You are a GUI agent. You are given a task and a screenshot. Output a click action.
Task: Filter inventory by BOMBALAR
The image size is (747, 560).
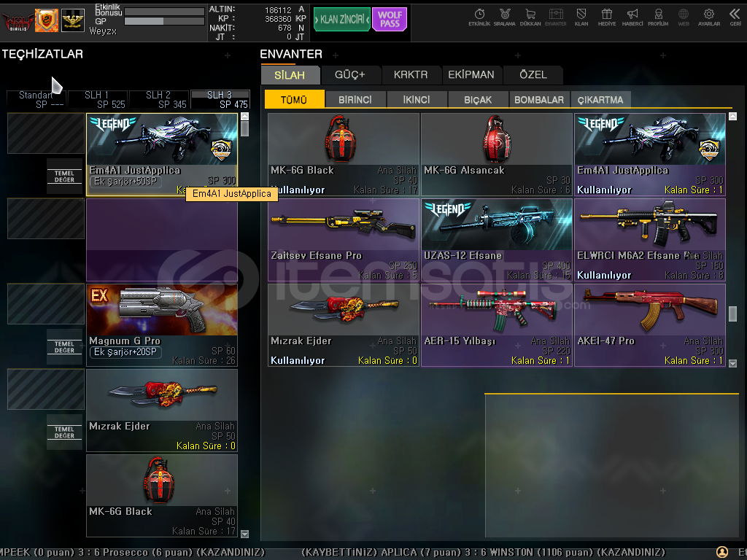[x=538, y=100]
